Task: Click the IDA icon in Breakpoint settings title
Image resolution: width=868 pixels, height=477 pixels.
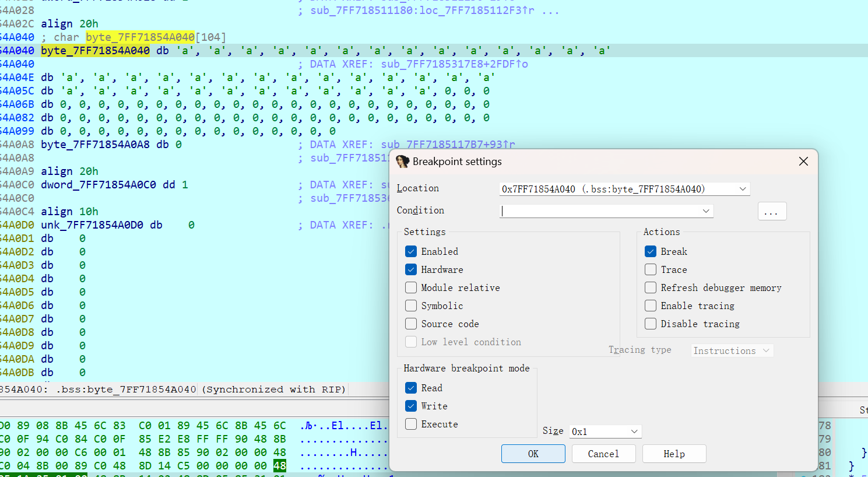Action: tap(402, 162)
